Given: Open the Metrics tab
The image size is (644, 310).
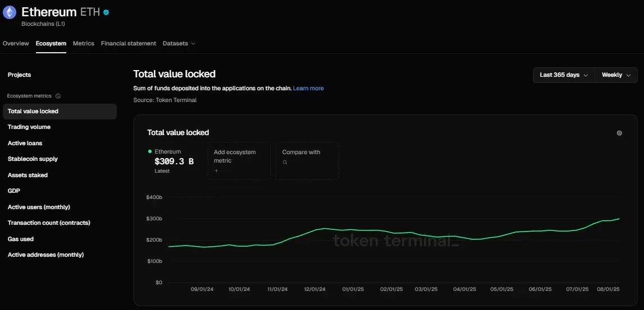Looking at the screenshot, I should tap(83, 44).
